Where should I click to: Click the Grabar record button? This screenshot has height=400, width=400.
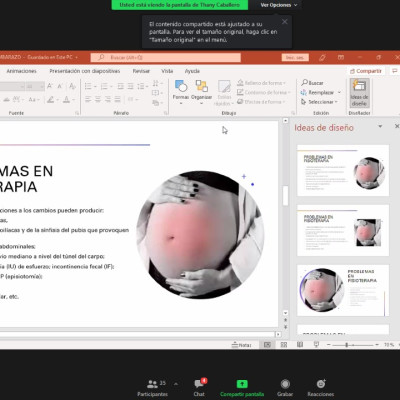coord(285,388)
